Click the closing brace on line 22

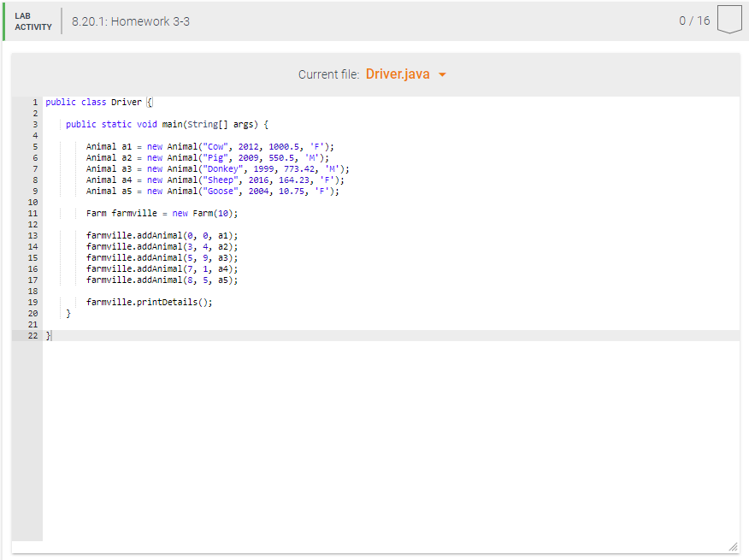point(48,335)
